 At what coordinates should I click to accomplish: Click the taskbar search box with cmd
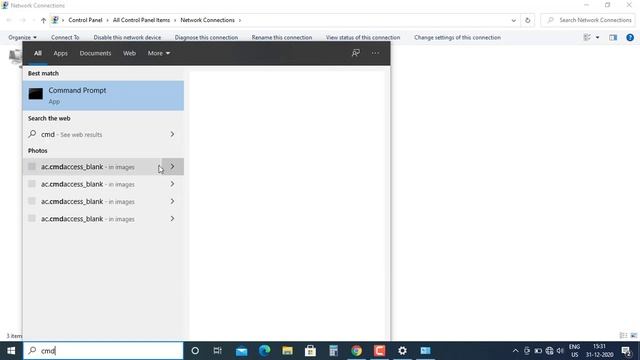[103, 351]
